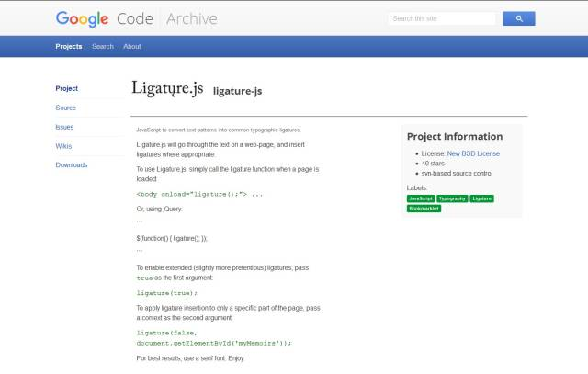Viewport: 588px width, 374px height.
Task: Click the 'Labels:' heading text
Action: pos(417,188)
